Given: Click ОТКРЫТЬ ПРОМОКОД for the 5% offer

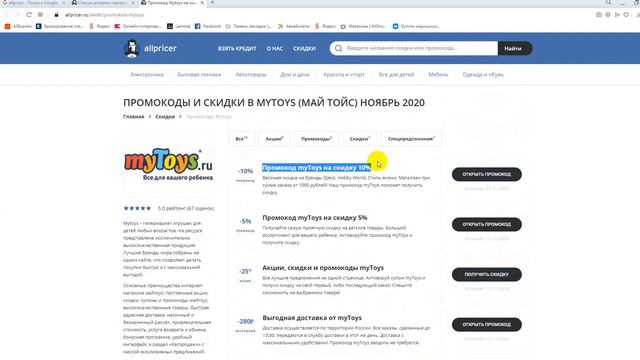Looking at the screenshot, I should click(487, 224).
